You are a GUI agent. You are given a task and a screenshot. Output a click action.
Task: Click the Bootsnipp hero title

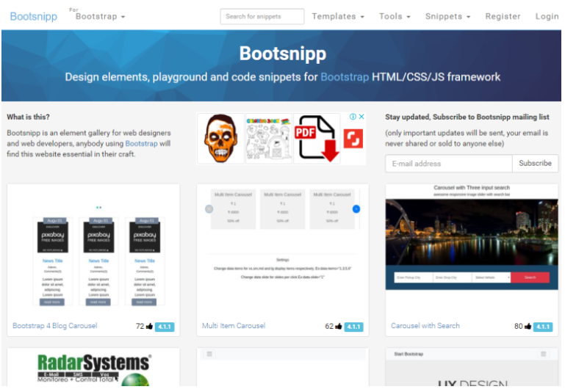coord(282,54)
